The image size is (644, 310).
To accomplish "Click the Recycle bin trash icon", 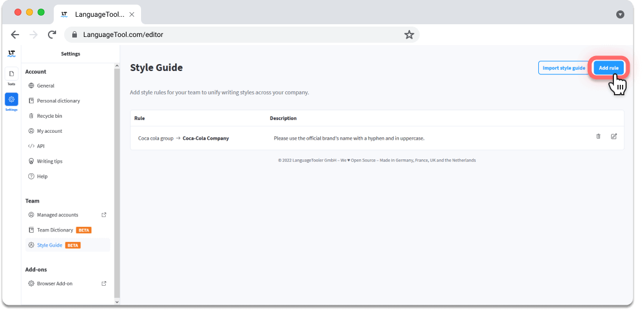I will pyautogui.click(x=31, y=116).
